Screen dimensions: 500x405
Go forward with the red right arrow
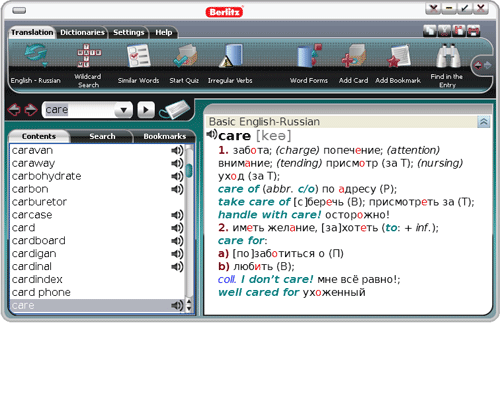pos(31,110)
